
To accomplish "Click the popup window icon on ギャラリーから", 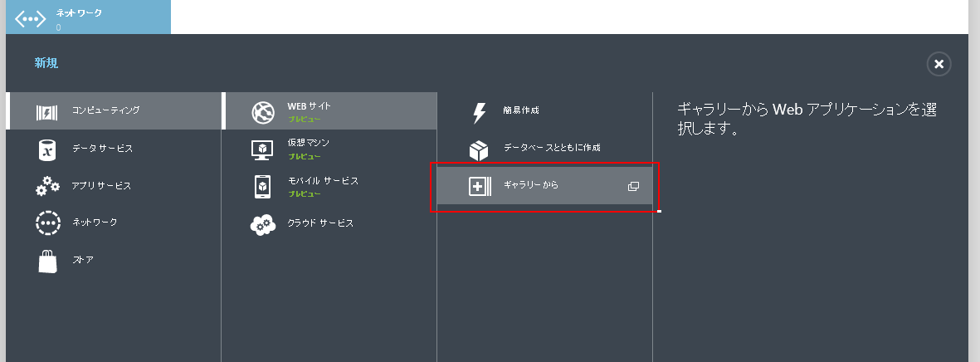I will [x=633, y=186].
